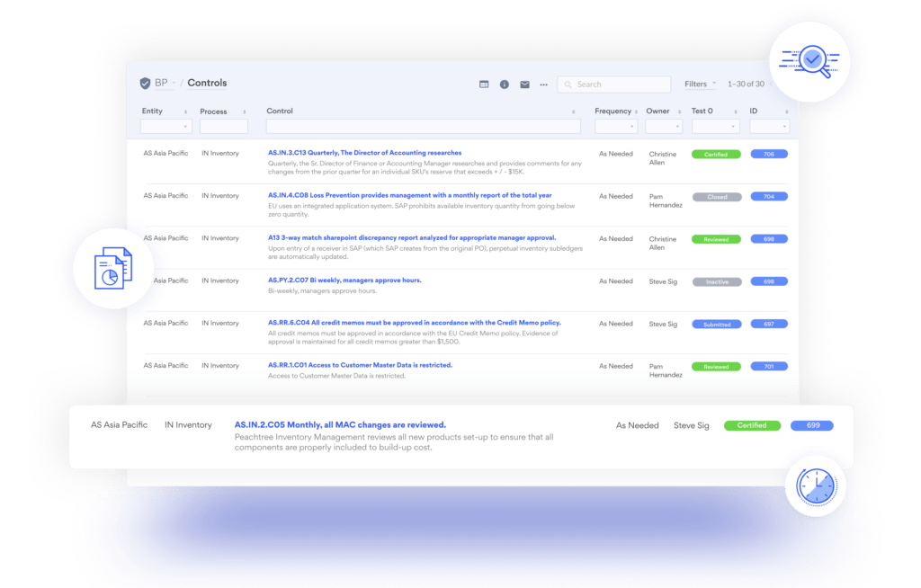Open the Owner column filter dropdown

point(665,127)
